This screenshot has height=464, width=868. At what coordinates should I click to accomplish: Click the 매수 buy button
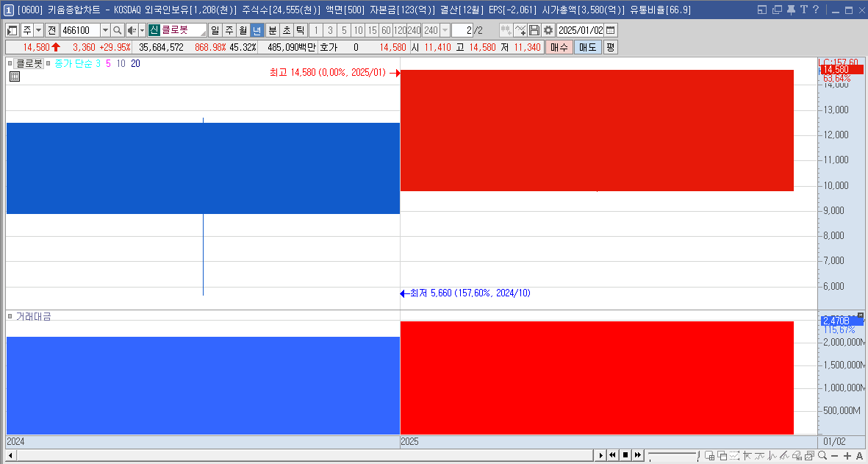(559, 48)
